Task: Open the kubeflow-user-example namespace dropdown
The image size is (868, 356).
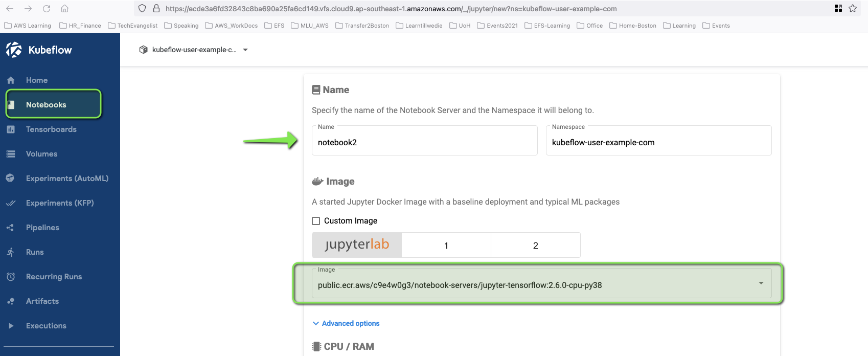Action: (194, 50)
